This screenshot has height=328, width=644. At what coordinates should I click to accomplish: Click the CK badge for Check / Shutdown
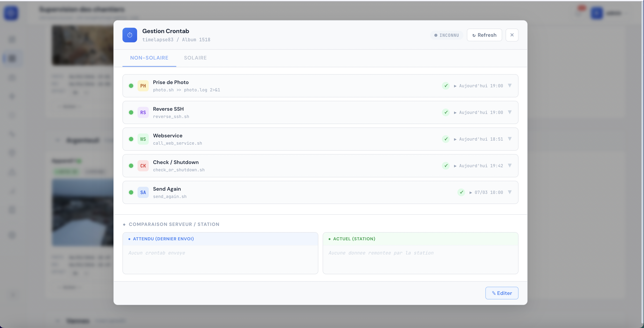(143, 166)
